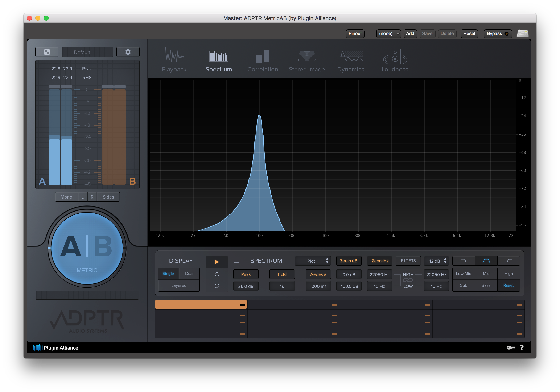Image resolution: width=560 pixels, height=392 pixels.
Task: Open the Plot type dropdown
Action: coord(313,261)
